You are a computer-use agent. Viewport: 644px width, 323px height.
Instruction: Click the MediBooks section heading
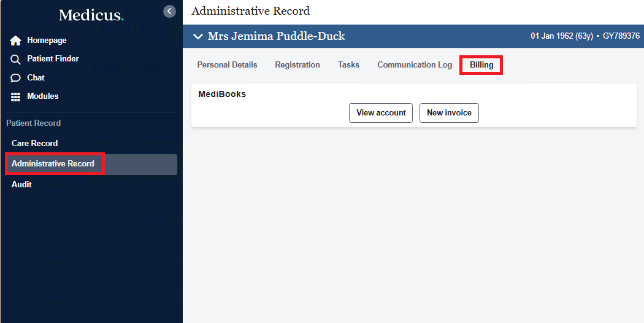(222, 94)
